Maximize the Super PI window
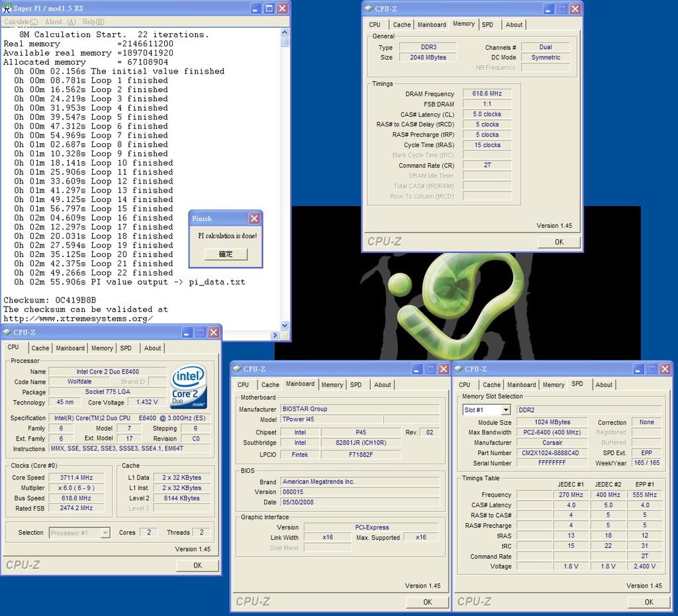678x616 pixels. [x=269, y=9]
